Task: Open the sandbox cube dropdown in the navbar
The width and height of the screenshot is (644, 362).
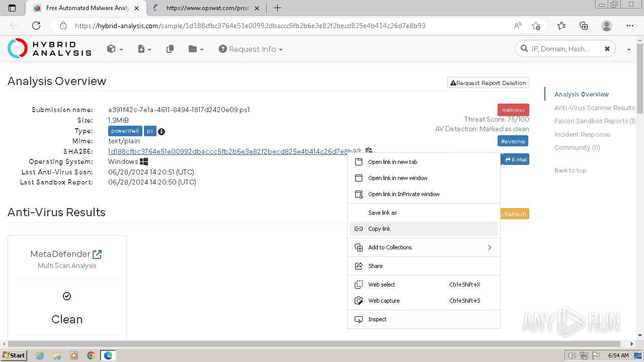Action: point(115,49)
